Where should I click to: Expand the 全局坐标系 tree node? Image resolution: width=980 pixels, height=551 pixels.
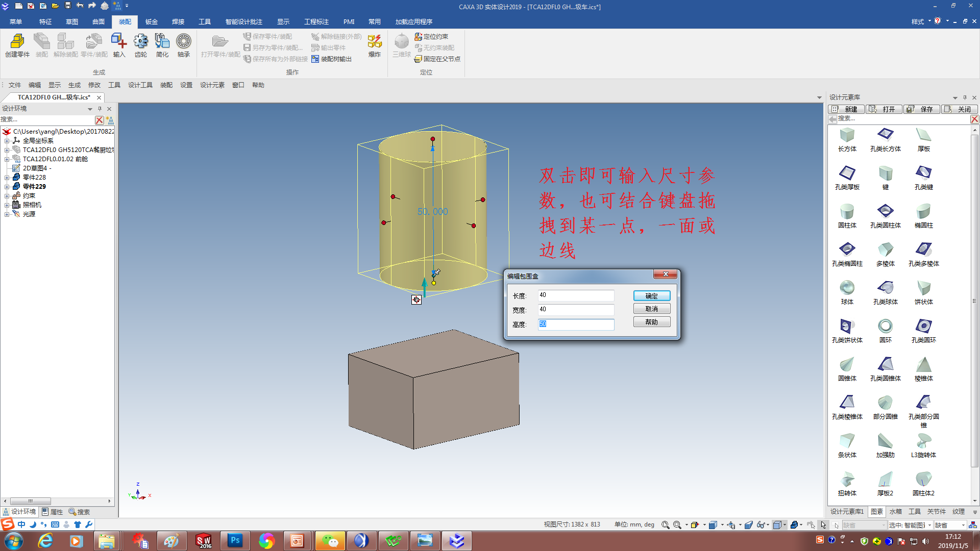[7, 141]
